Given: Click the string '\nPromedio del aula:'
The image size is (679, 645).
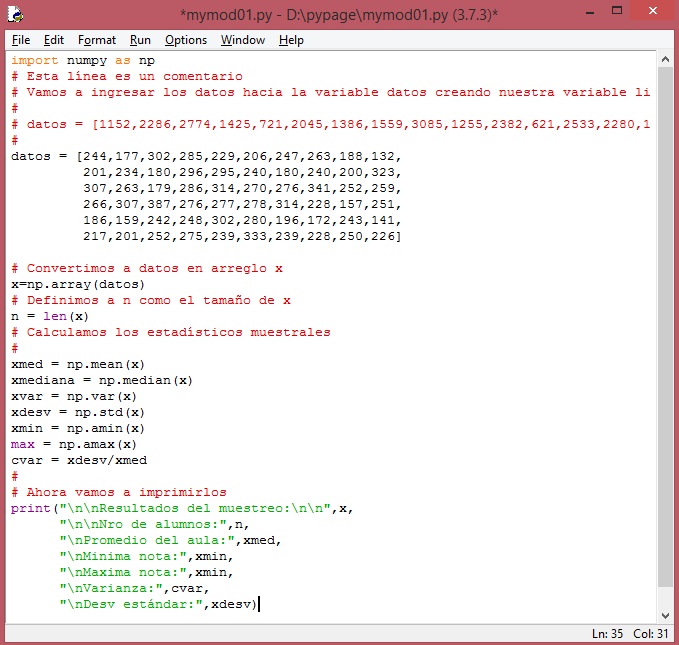Looking at the screenshot, I should [147, 541].
